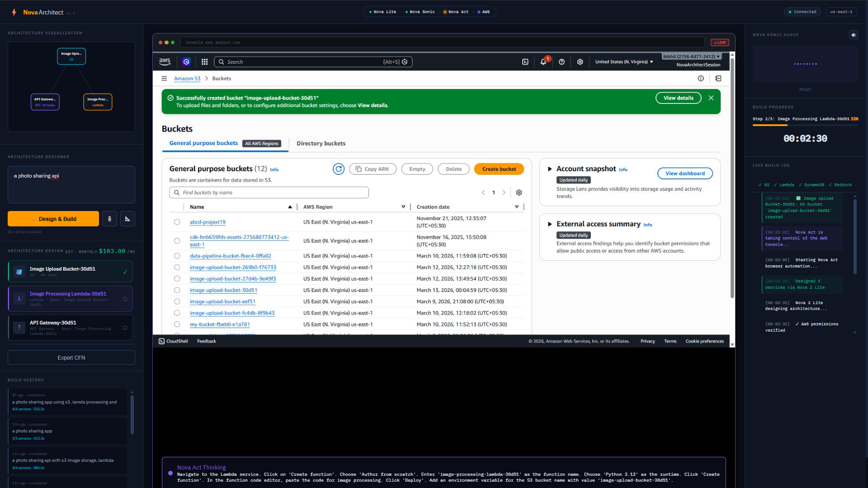Open bucket table preferences gear
Image resolution: width=868 pixels, height=488 pixels.
519,192
